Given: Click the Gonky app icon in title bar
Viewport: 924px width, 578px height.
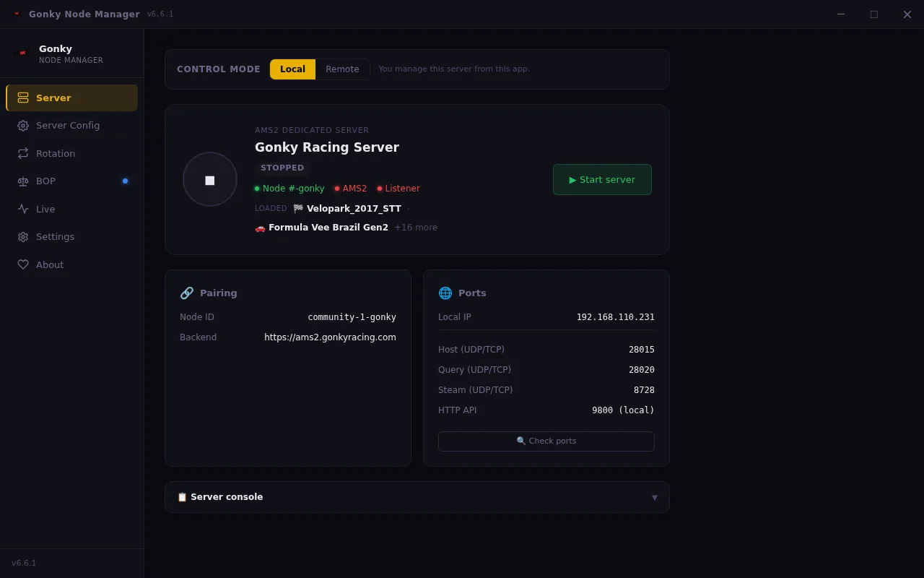Looking at the screenshot, I should coord(17,14).
